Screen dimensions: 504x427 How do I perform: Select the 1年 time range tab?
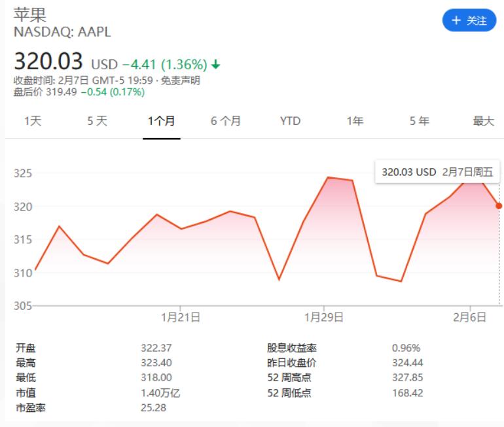coord(355,121)
